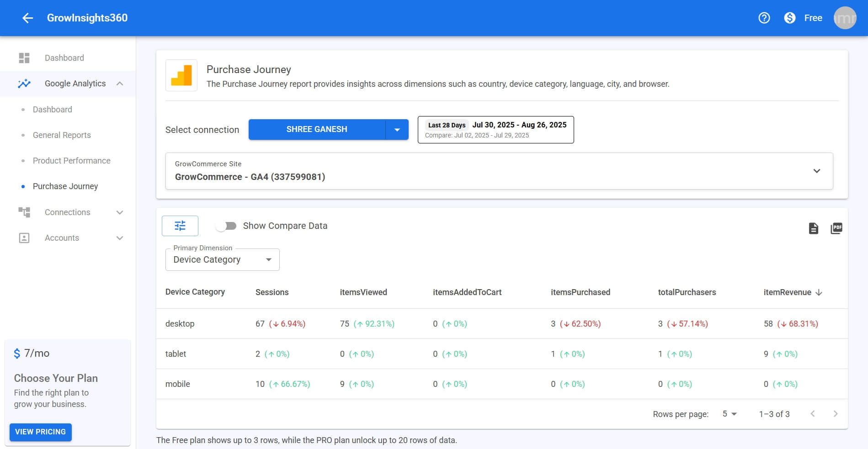Change Rows per page dropdown
Screen dimensions: 868x449
click(729, 414)
